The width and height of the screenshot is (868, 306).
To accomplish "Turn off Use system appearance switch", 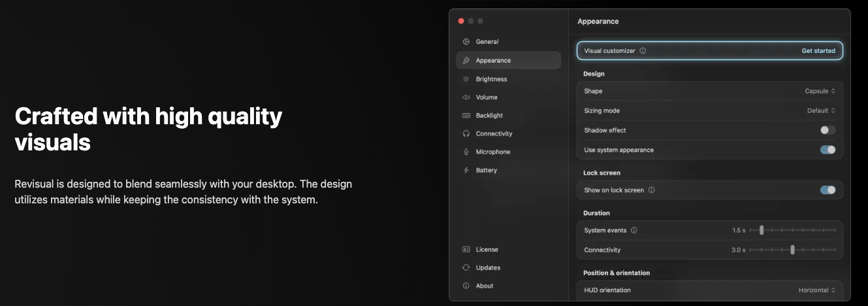I will (x=828, y=150).
